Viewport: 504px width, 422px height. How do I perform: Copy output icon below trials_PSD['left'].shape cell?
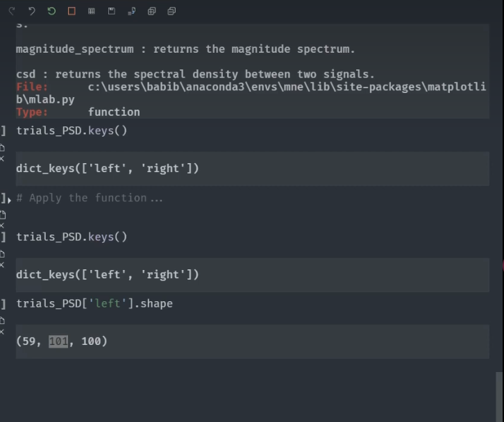pos(2,320)
